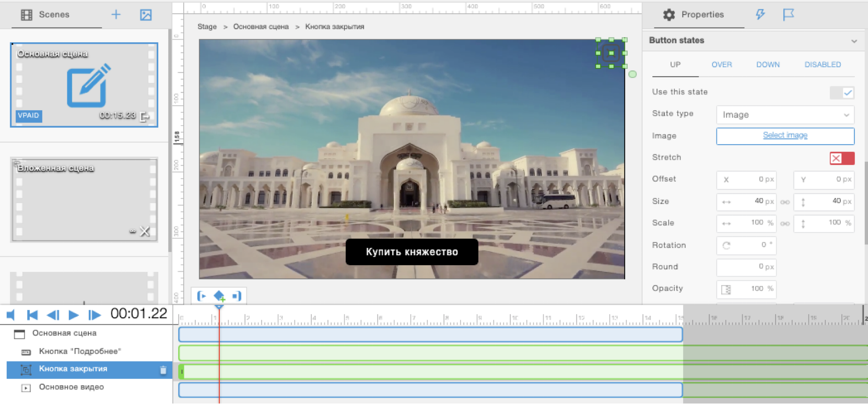The image size is (868, 404).
Task: Add a new scene with the plus icon
Action: coord(116,15)
